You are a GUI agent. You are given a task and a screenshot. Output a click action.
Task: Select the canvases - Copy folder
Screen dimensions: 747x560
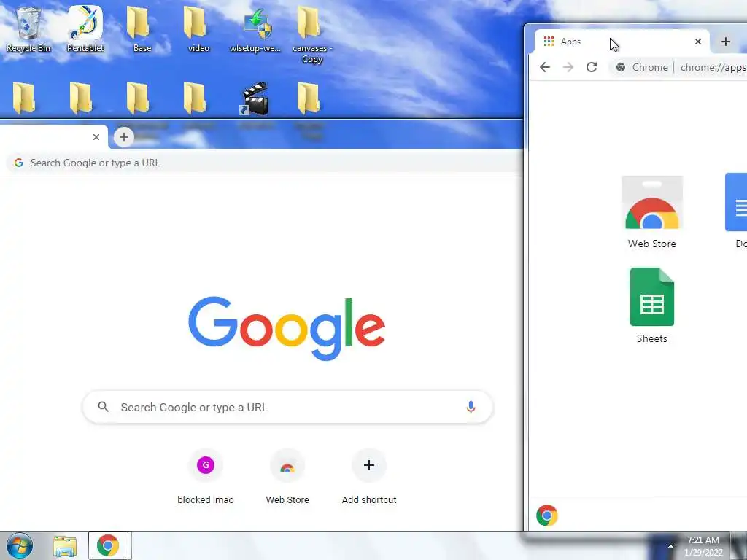(312, 34)
